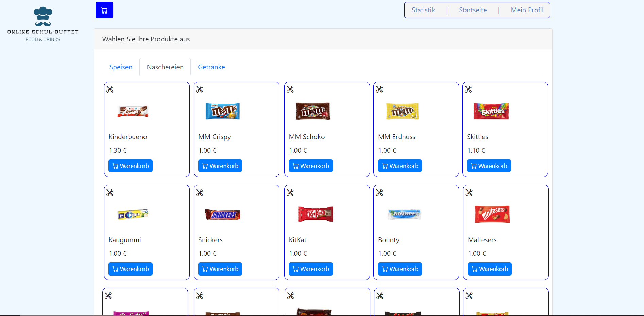Screen dimensions: 644x316
Task: Select the Naschereien tab
Action: coord(165,67)
